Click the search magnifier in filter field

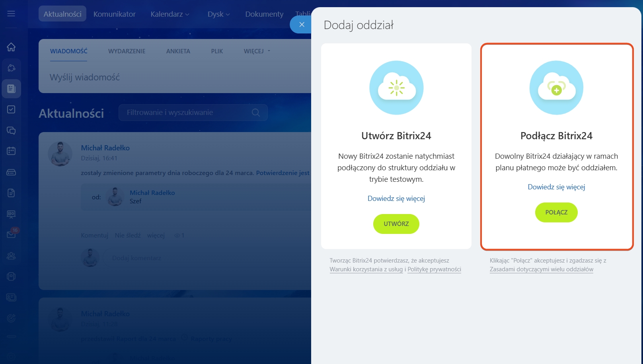click(x=256, y=113)
